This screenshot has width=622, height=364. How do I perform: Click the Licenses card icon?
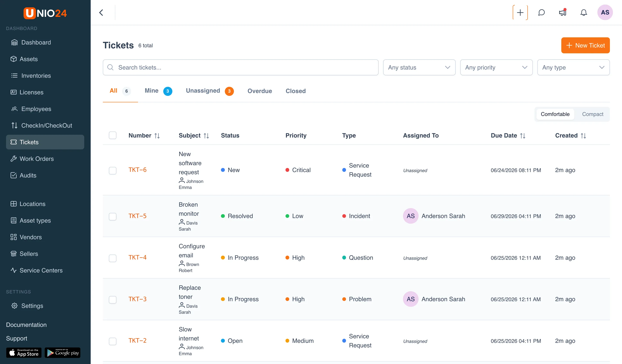pos(14,92)
